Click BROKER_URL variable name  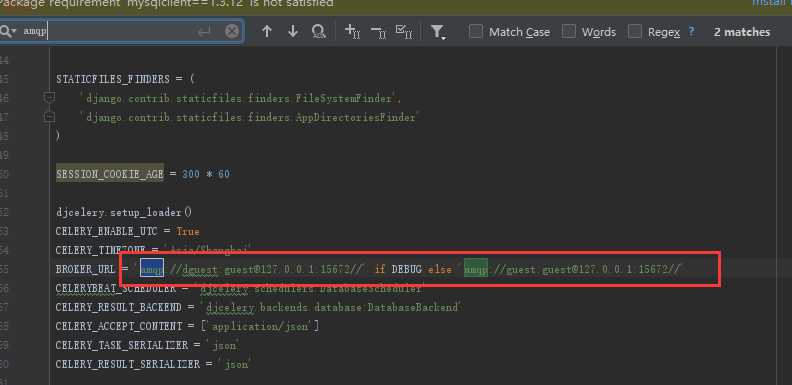point(85,269)
